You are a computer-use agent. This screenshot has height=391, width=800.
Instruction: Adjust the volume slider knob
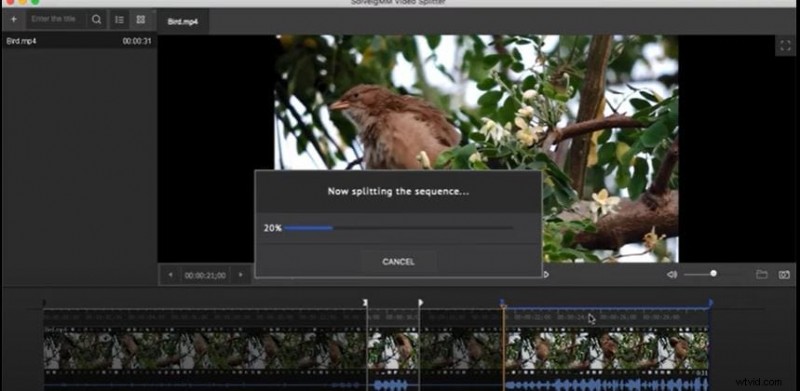pyautogui.click(x=713, y=274)
